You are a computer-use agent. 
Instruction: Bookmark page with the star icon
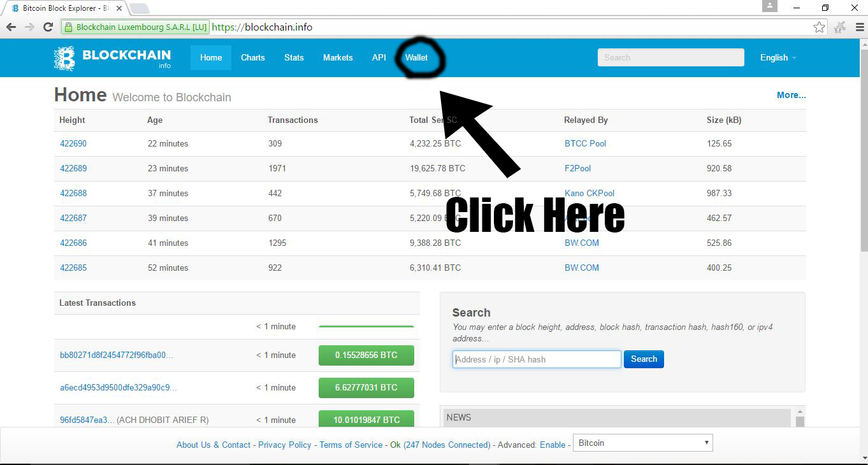[820, 27]
